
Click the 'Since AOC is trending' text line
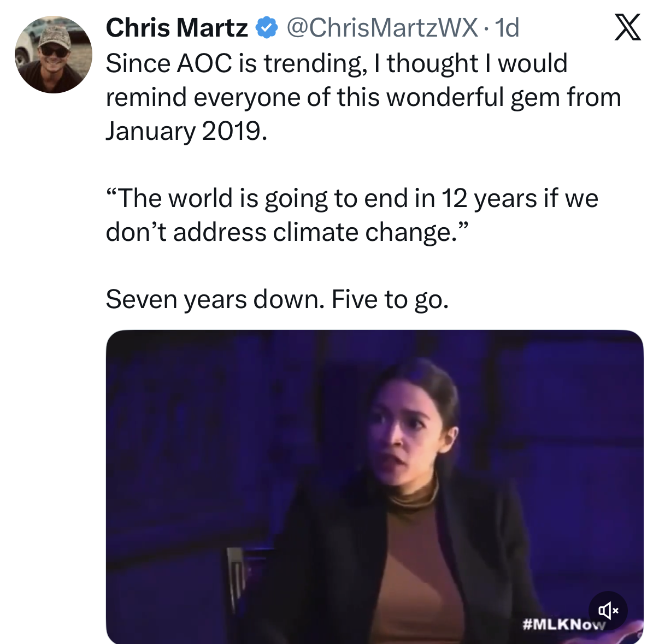coord(336,63)
